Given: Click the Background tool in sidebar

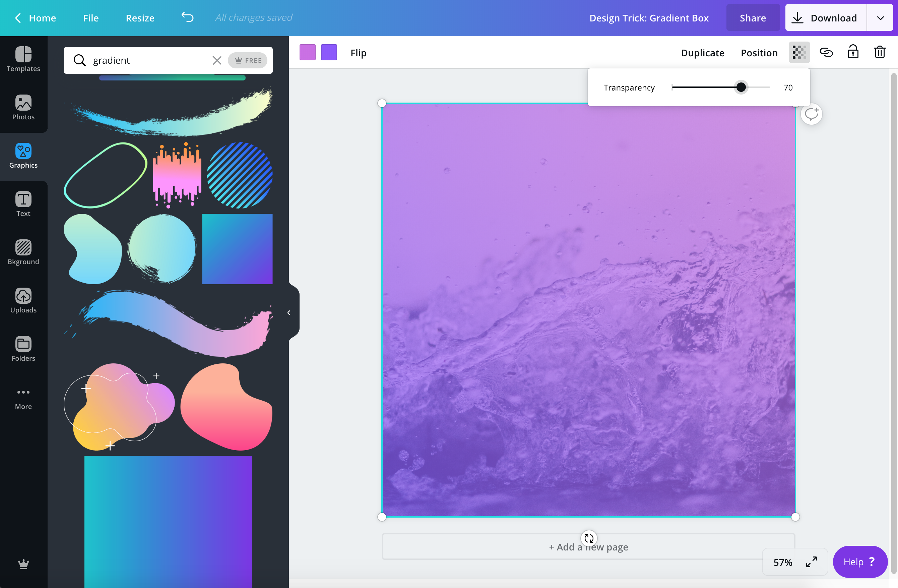Looking at the screenshot, I should 23,251.
